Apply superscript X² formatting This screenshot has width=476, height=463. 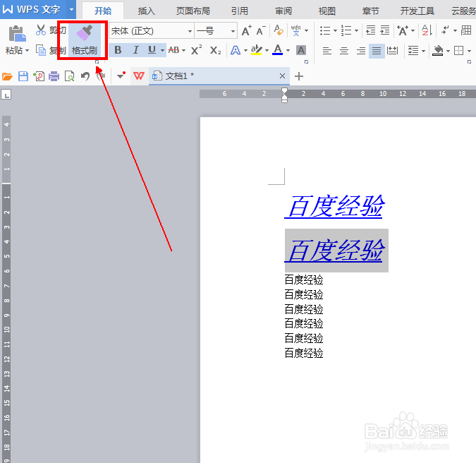coord(197,50)
